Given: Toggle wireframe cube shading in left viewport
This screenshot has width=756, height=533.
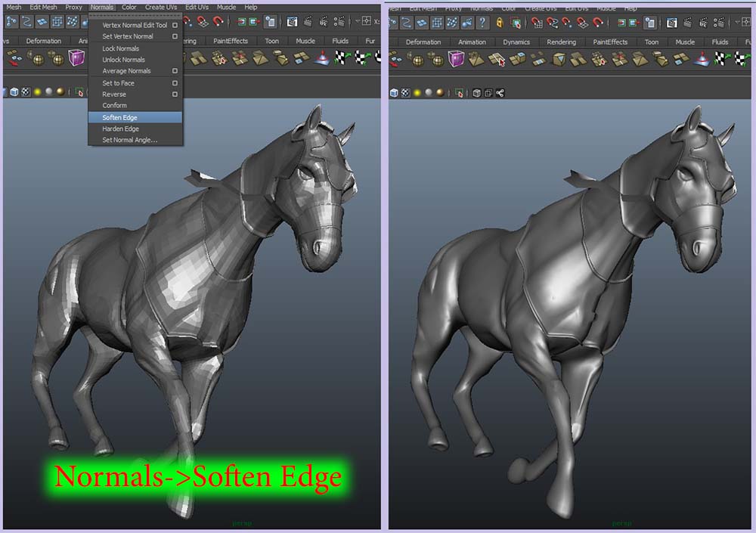Looking at the screenshot, I should coord(14,91).
